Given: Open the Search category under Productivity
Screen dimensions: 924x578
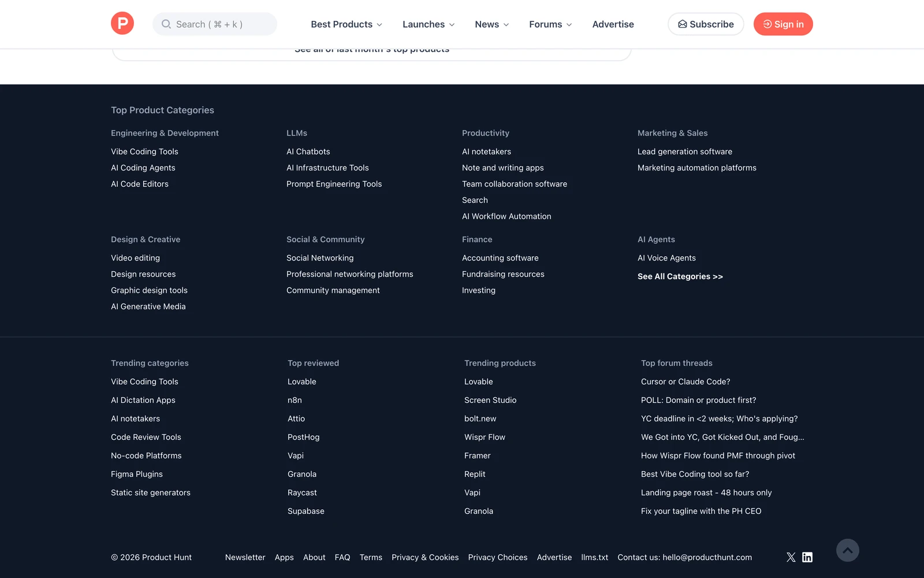Looking at the screenshot, I should 475,200.
